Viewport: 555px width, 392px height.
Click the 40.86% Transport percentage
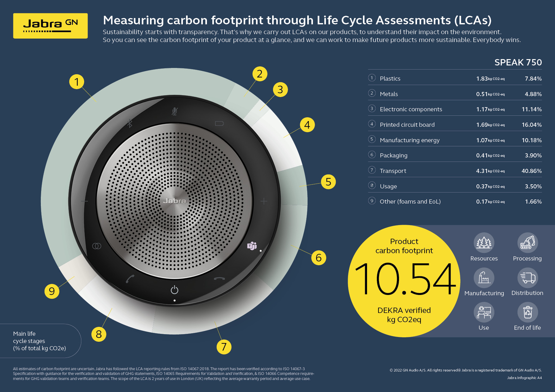tap(532, 171)
